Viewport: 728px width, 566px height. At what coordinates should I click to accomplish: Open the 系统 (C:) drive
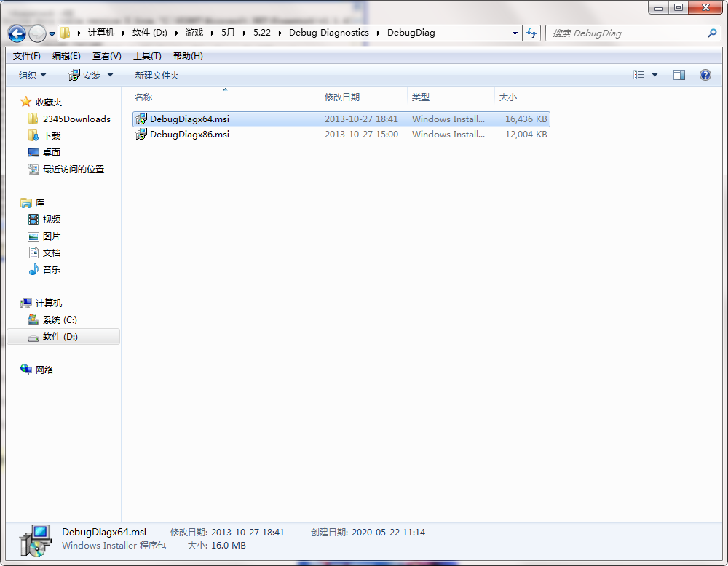coord(60,319)
